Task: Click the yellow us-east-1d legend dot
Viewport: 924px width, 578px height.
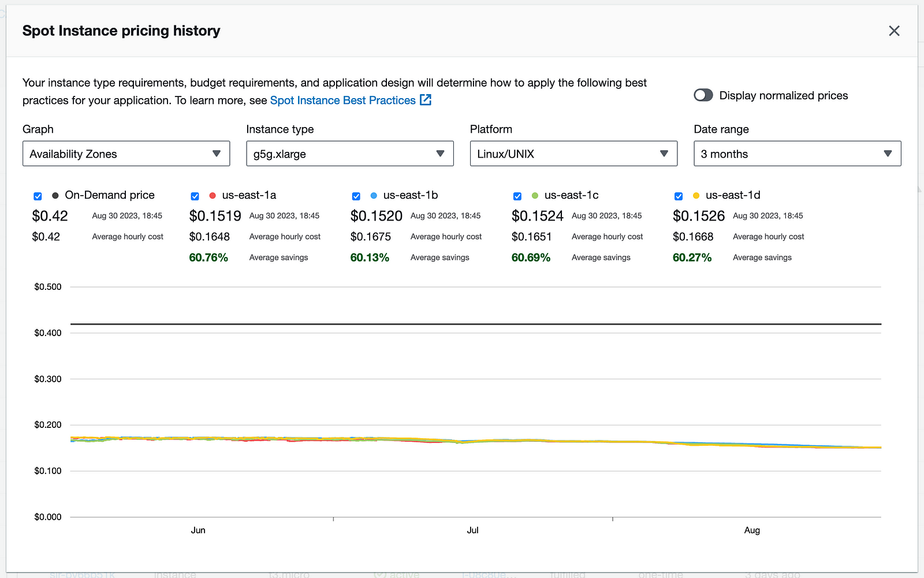Action: click(696, 196)
